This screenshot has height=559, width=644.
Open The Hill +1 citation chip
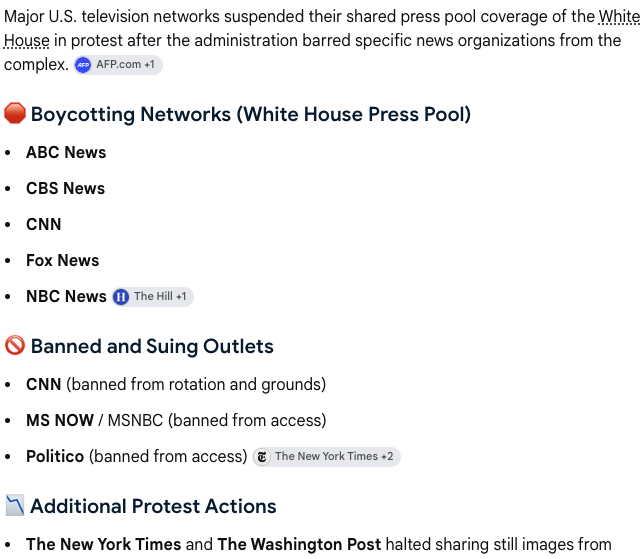click(153, 297)
